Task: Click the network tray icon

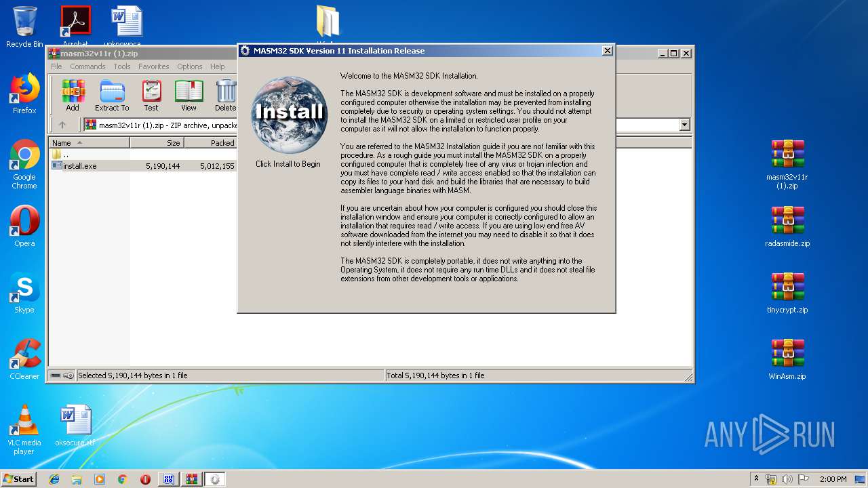Action: [x=771, y=479]
